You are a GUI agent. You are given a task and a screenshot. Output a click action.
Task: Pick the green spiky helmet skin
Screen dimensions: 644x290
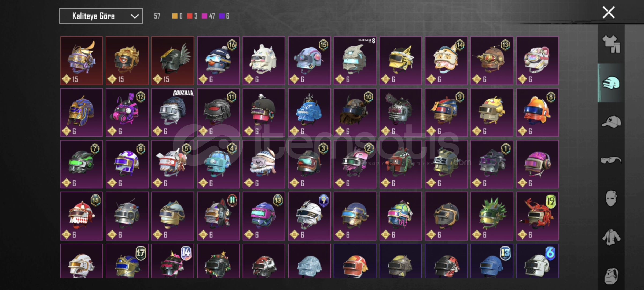492,216
